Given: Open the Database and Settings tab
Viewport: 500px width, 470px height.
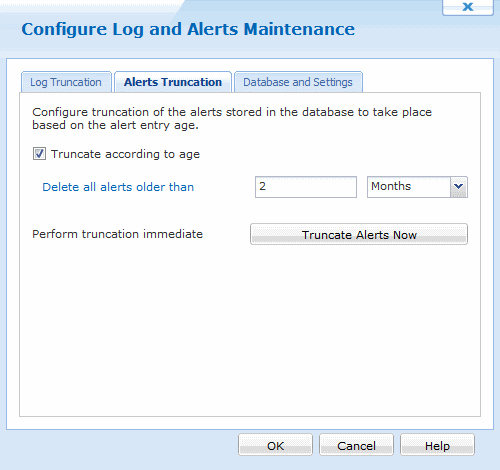Looking at the screenshot, I should click(x=298, y=82).
